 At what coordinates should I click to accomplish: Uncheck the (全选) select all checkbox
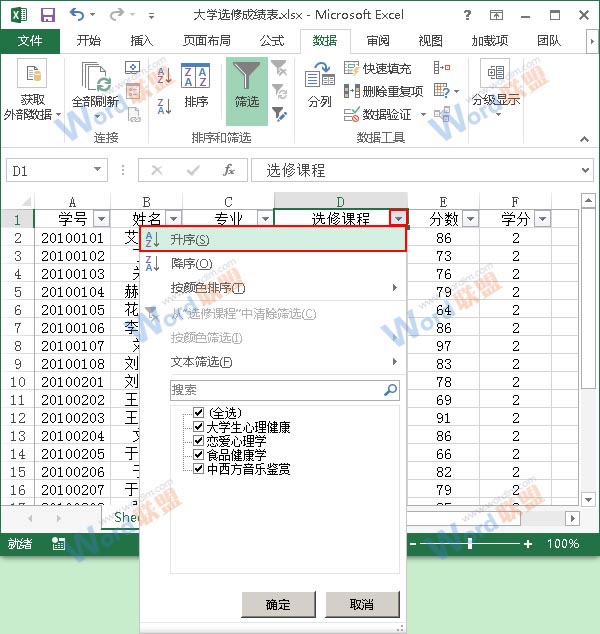[199, 412]
